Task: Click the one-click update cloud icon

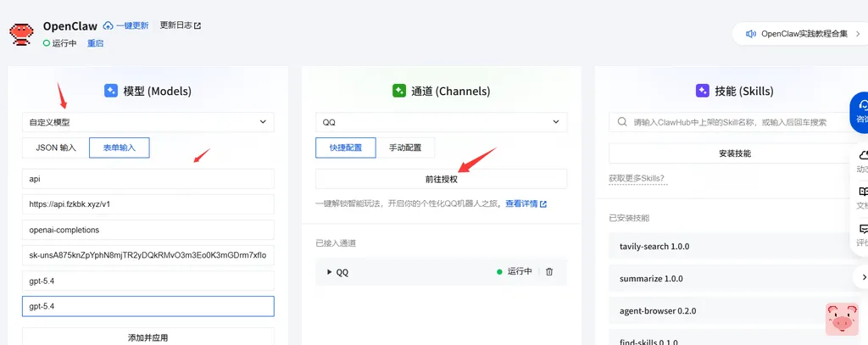Action: tap(108, 25)
